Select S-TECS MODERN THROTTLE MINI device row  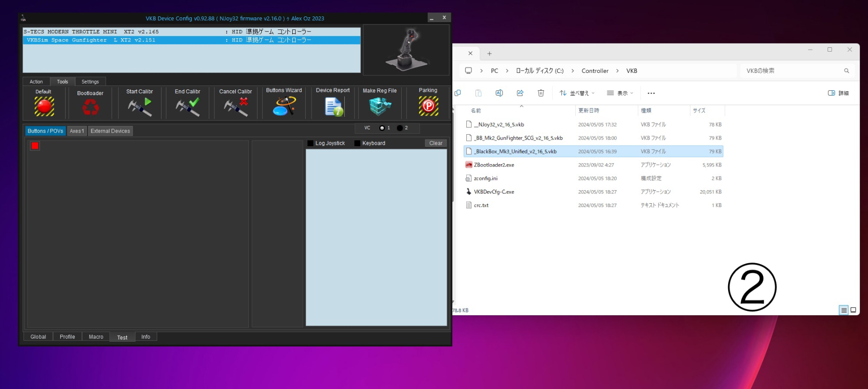[192, 32]
